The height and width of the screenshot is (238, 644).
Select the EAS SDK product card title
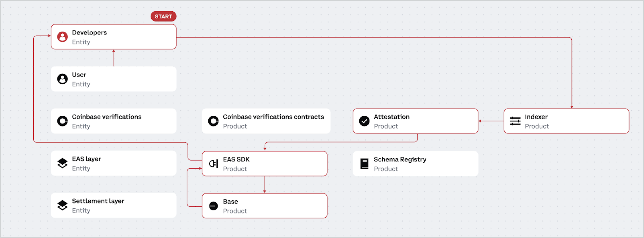(236, 159)
